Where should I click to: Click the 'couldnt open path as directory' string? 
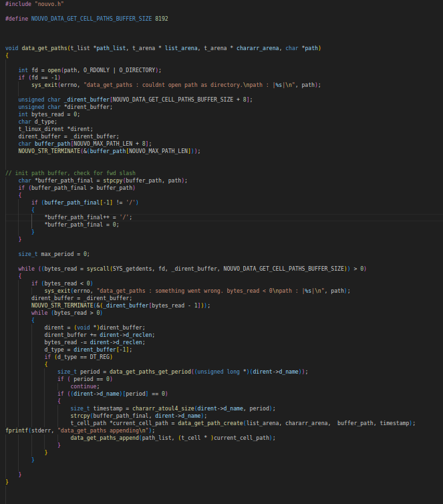tap(192, 85)
